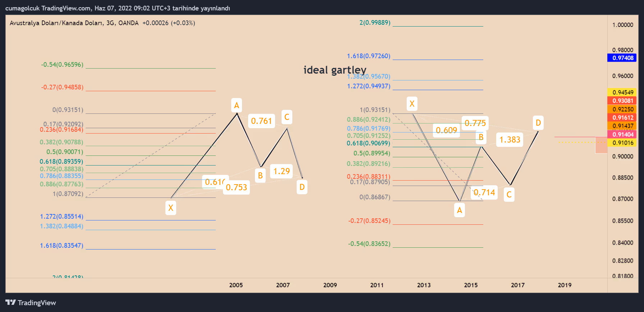Select the 2007 time axis label
644x312 pixels.
[x=283, y=285]
